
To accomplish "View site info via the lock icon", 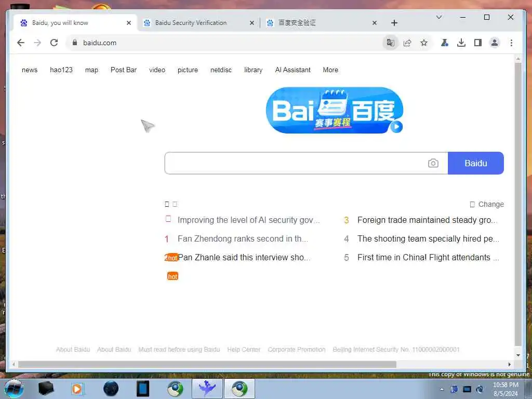I will pos(75,43).
